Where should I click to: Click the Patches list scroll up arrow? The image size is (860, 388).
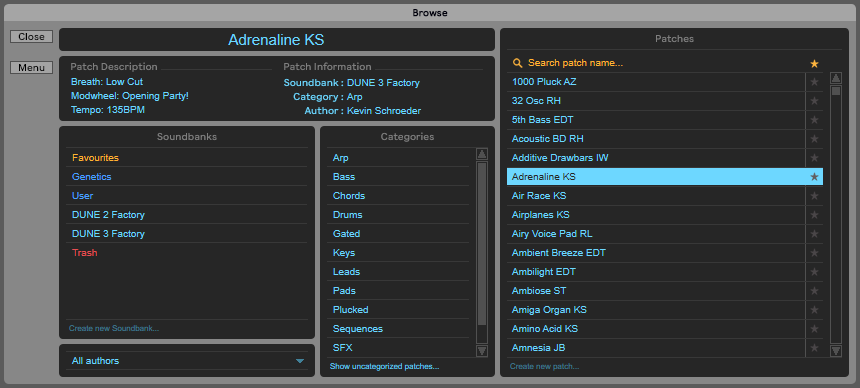coord(836,78)
